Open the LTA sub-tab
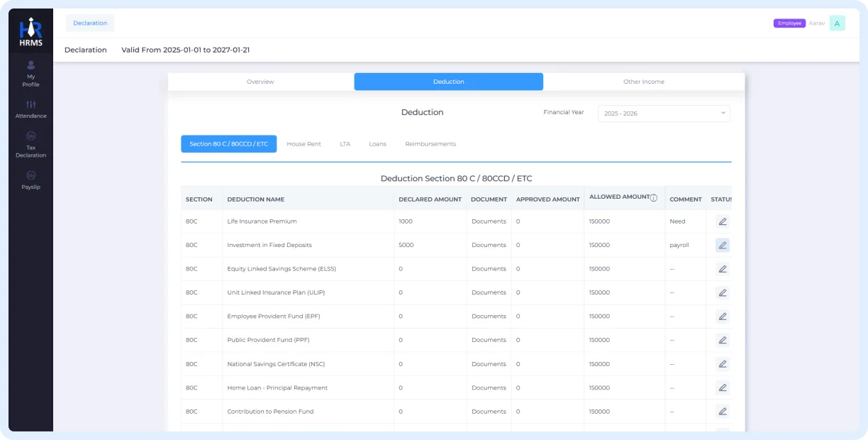868x440 pixels. (345, 144)
